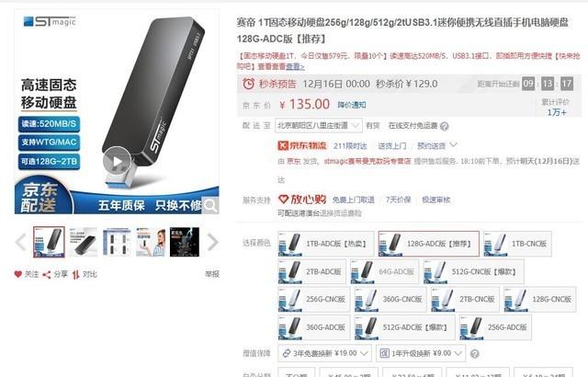Click the magnifier icon on product image

point(210,205)
